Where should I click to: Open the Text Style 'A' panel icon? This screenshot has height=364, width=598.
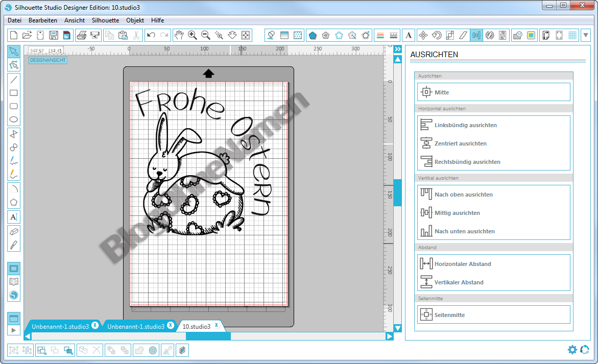tap(409, 35)
